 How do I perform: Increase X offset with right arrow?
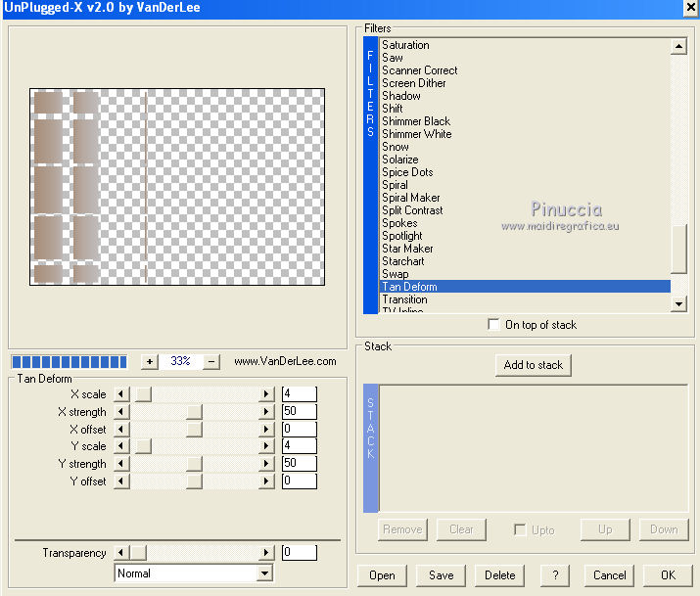click(266, 430)
